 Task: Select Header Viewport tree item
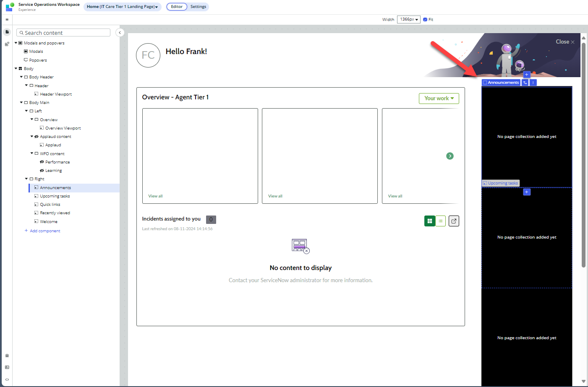point(56,94)
